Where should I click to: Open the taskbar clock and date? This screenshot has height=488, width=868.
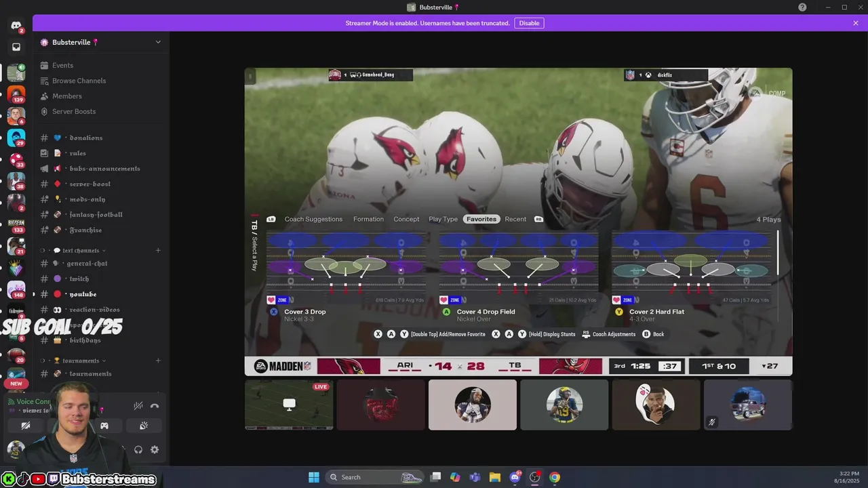coord(848,477)
